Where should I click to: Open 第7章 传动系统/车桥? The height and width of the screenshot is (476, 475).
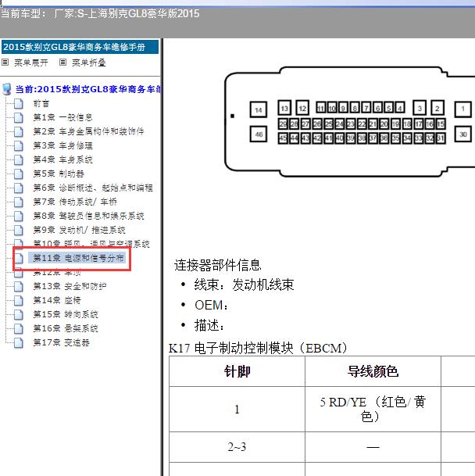pos(75,202)
